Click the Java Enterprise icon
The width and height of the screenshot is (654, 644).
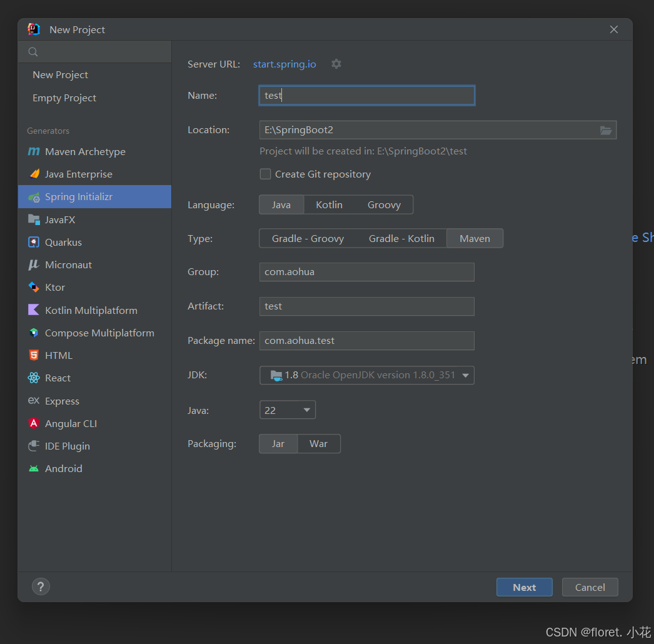point(34,174)
